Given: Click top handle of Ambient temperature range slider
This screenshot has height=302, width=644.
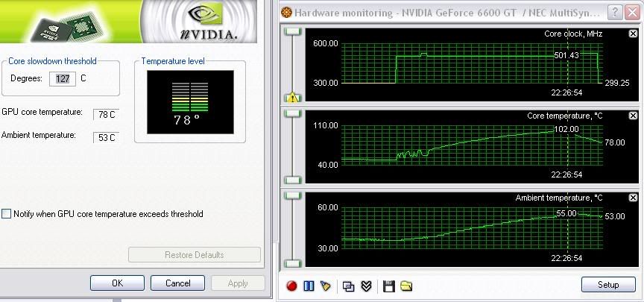Looking at the screenshot, I should coord(292,195).
